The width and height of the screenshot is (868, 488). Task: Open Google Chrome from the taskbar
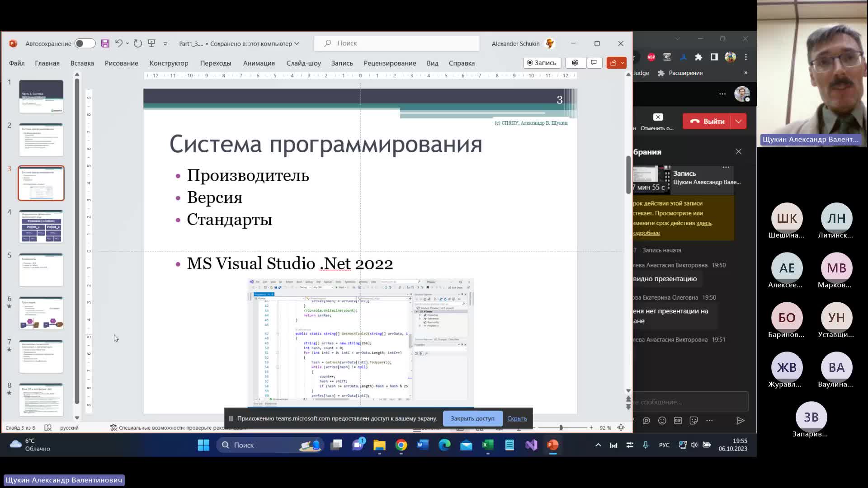click(401, 445)
